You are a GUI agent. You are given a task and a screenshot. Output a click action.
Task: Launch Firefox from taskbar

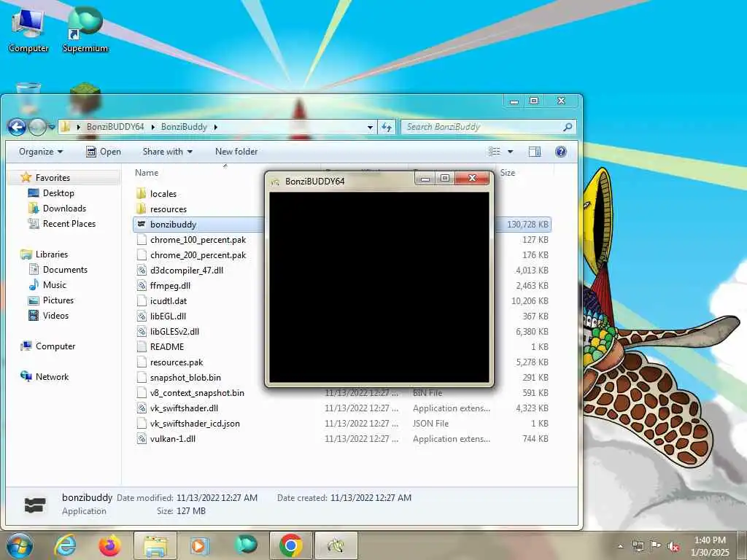point(109,545)
